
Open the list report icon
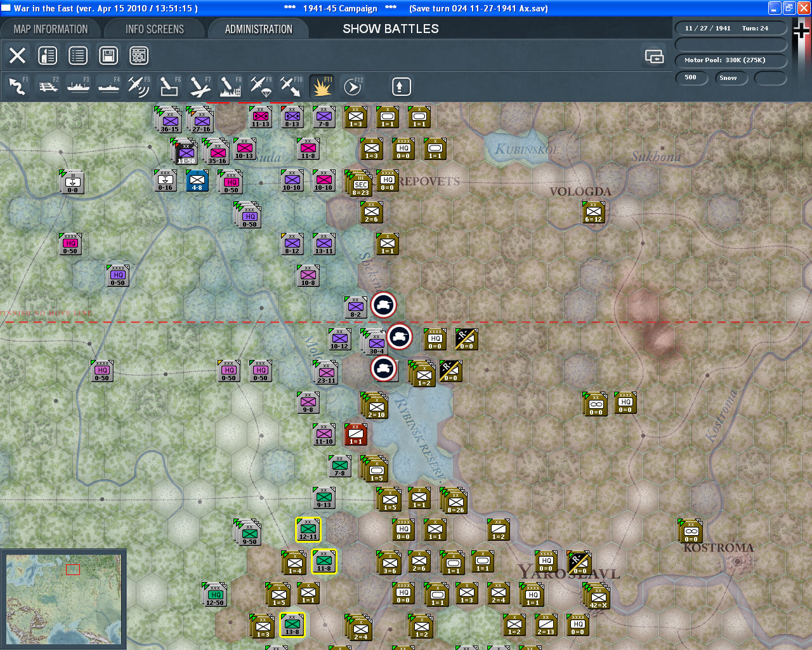(78, 56)
